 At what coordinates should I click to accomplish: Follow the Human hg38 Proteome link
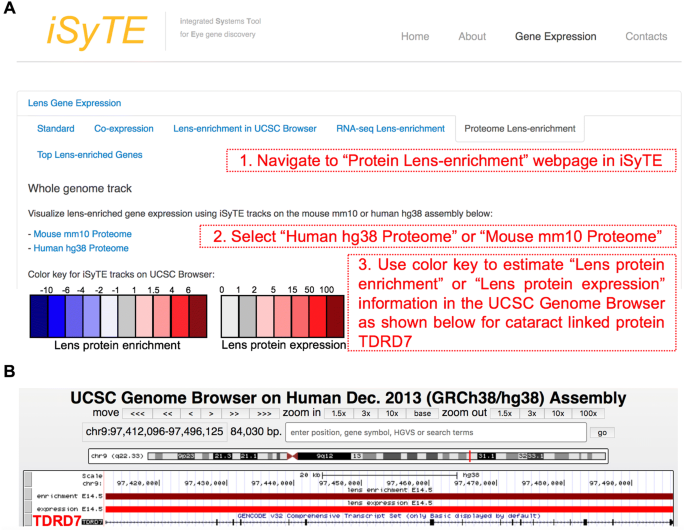[x=81, y=248]
